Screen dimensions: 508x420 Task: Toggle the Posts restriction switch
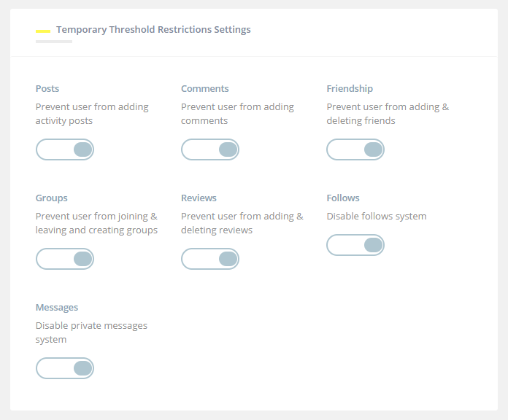[65, 149]
